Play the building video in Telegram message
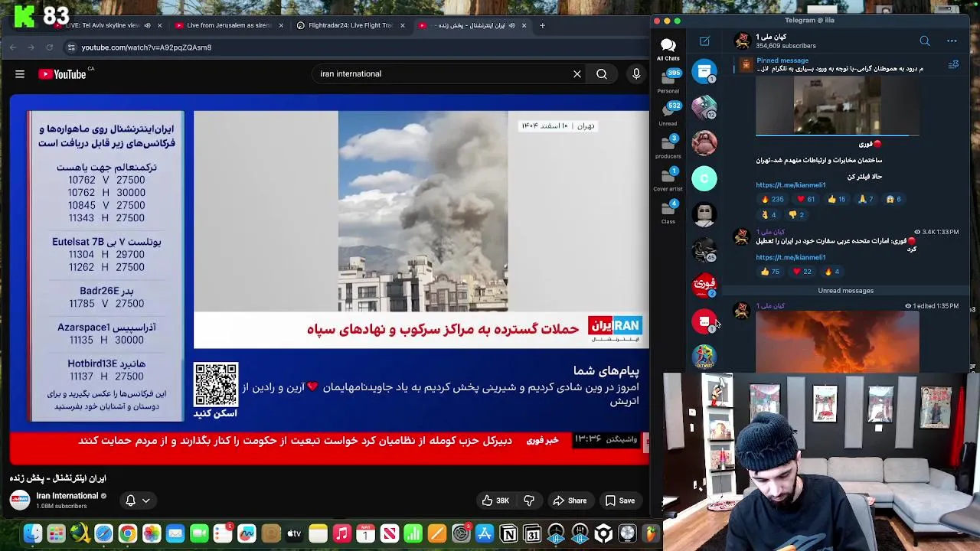 click(x=838, y=106)
